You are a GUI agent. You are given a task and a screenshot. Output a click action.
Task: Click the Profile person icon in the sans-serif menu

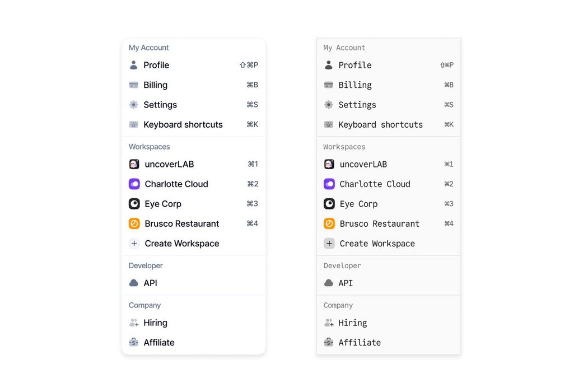133,65
